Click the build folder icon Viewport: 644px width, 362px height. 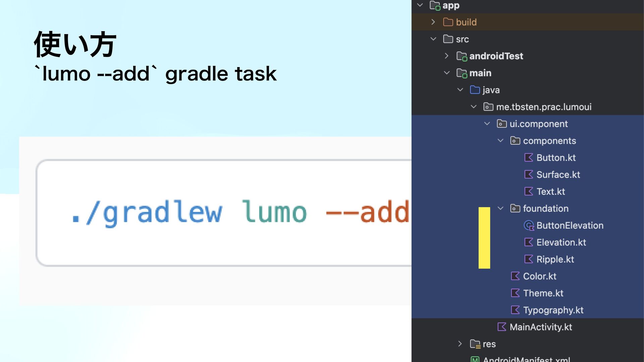coord(448,22)
